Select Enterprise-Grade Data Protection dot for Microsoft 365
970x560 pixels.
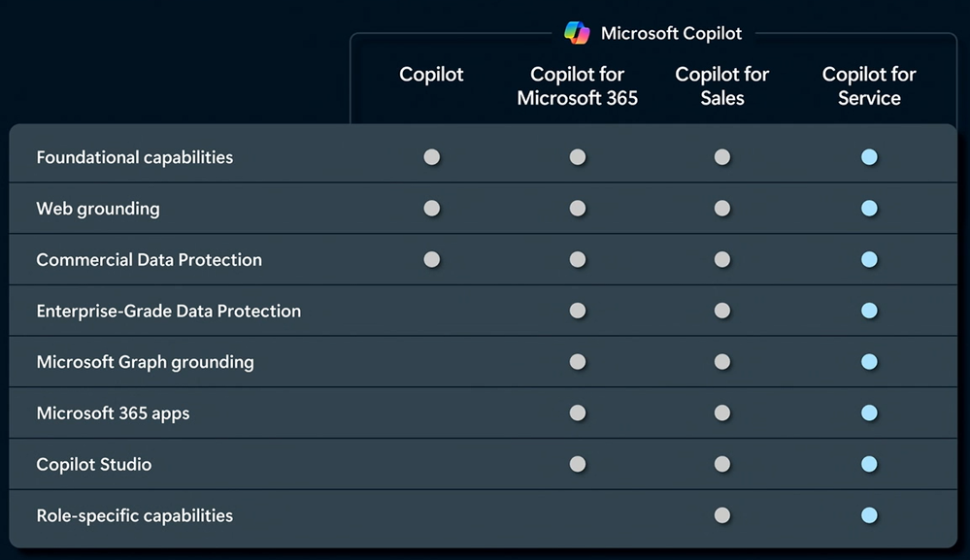578,311
